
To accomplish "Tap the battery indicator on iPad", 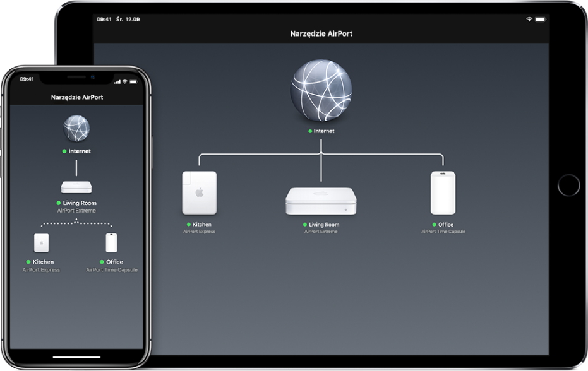I will [x=541, y=19].
